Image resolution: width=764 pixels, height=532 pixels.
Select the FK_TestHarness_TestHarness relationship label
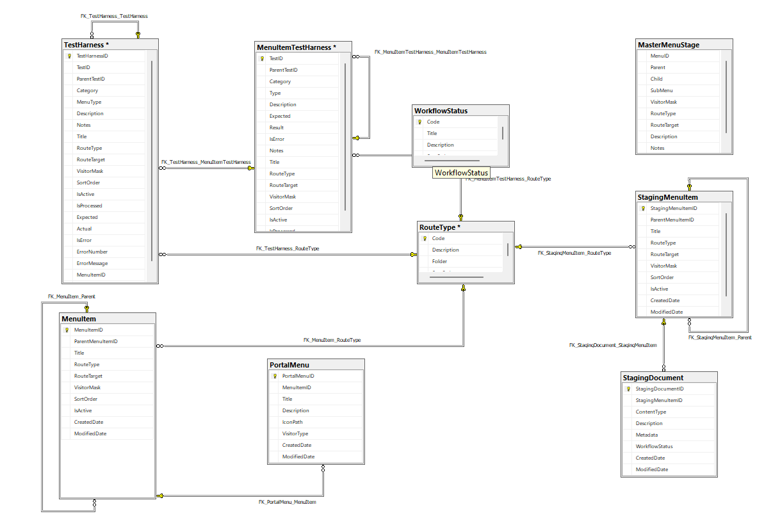pos(114,16)
